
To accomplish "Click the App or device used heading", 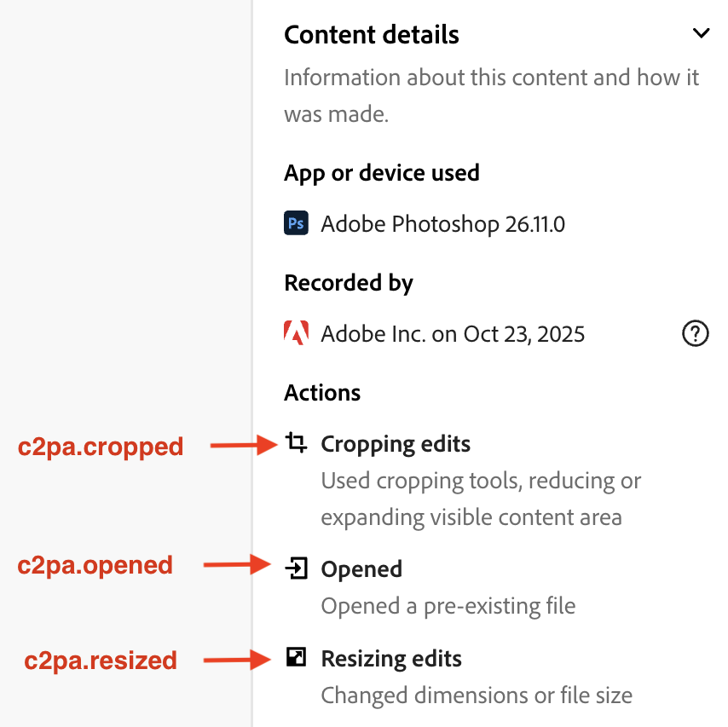I will coord(382,173).
